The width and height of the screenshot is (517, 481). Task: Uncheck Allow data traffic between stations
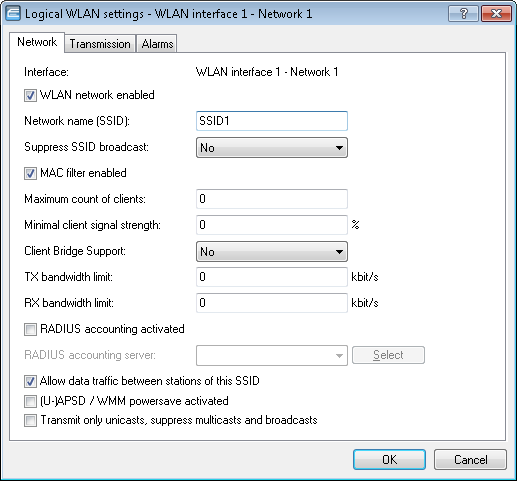coord(30,382)
